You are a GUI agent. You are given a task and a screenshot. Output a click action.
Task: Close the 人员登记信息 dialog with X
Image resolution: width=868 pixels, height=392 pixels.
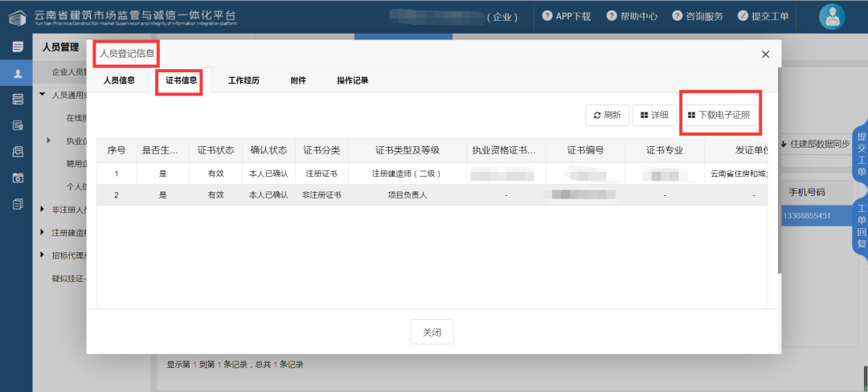coord(765,55)
